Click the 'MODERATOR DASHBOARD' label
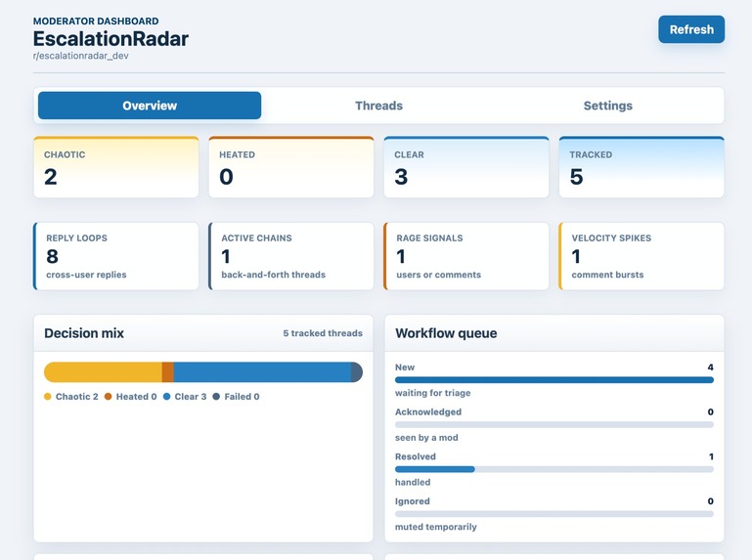Screen dimensions: 752x560 tap(96, 22)
